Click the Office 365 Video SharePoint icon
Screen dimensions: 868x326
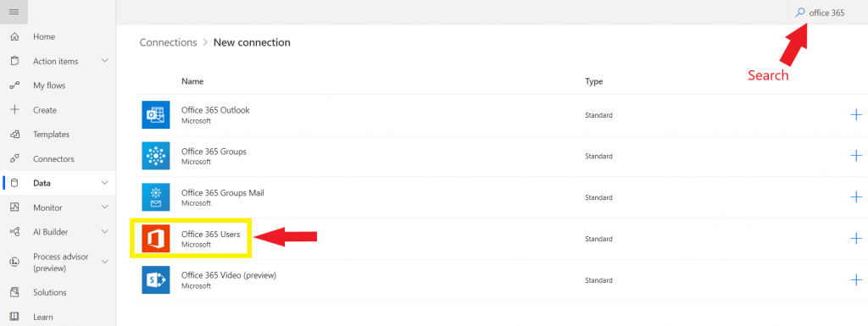(156, 280)
